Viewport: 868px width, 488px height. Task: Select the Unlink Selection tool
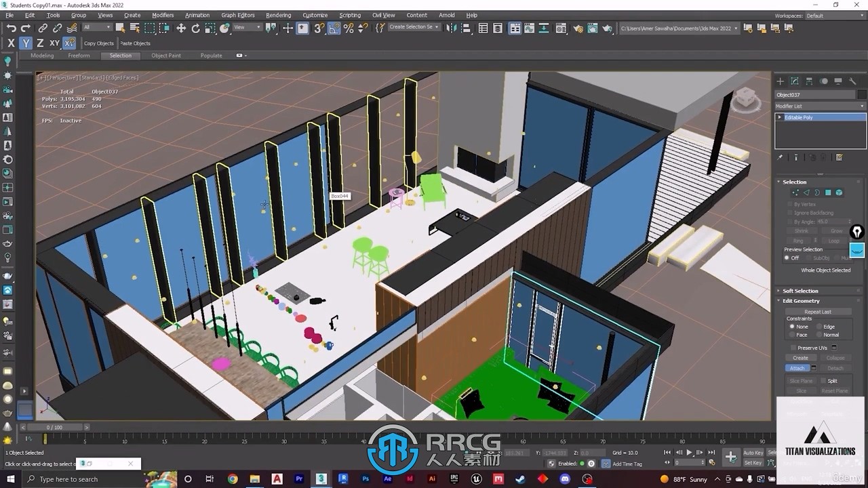point(57,28)
